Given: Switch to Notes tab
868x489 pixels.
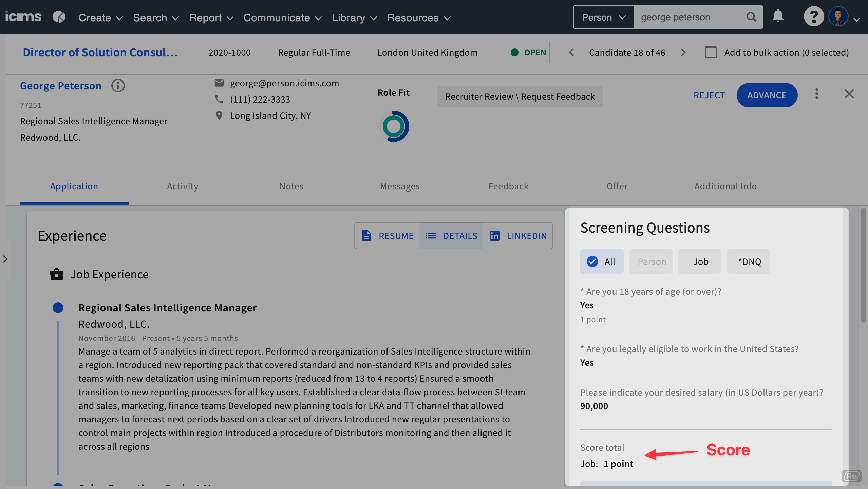Looking at the screenshot, I should pyautogui.click(x=291, y=186).
